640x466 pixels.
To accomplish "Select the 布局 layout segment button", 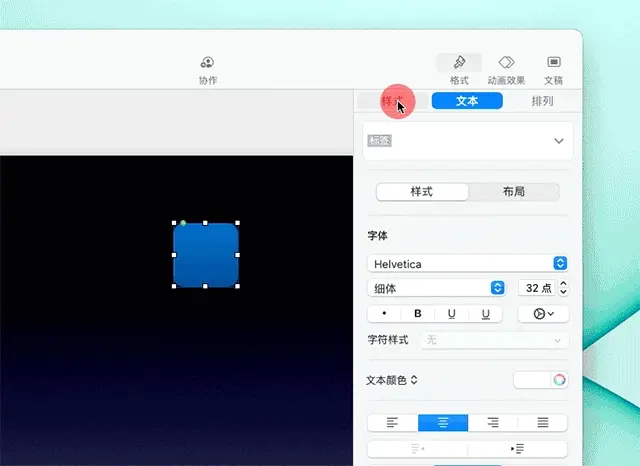I will click(514, 192).
